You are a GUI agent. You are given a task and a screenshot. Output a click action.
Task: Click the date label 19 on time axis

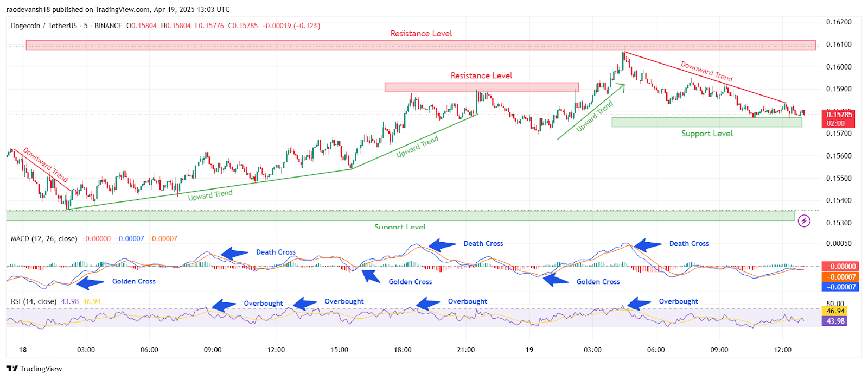pyautogui.click(x=529, y=350)
